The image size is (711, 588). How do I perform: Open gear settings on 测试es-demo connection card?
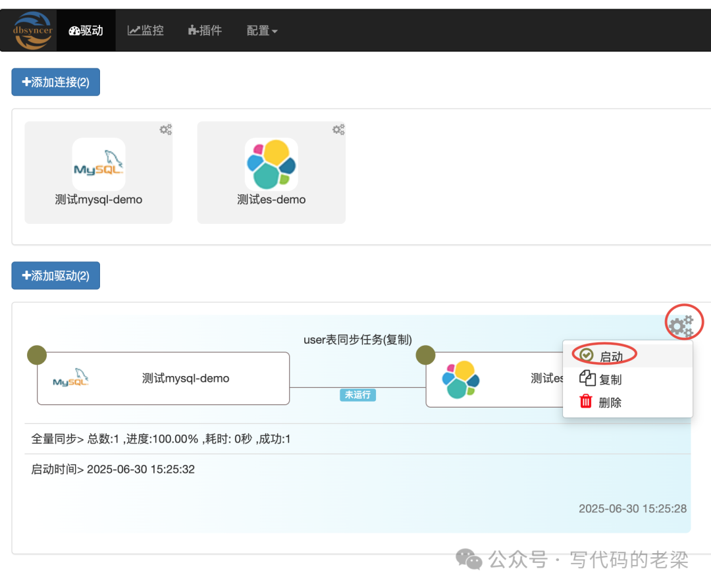338,130
